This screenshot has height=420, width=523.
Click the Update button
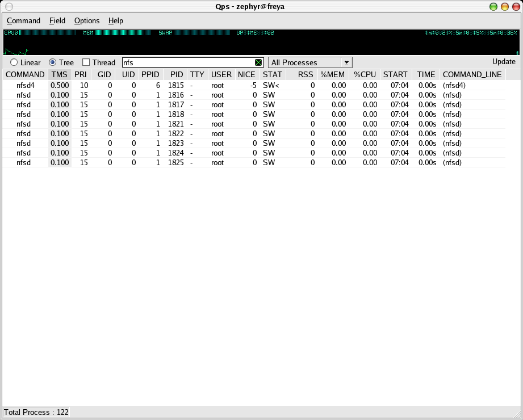point(504,62)
